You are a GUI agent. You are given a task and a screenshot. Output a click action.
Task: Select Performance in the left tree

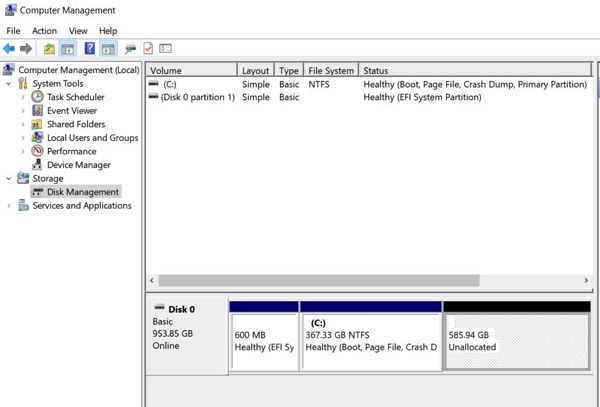[71, 152]
